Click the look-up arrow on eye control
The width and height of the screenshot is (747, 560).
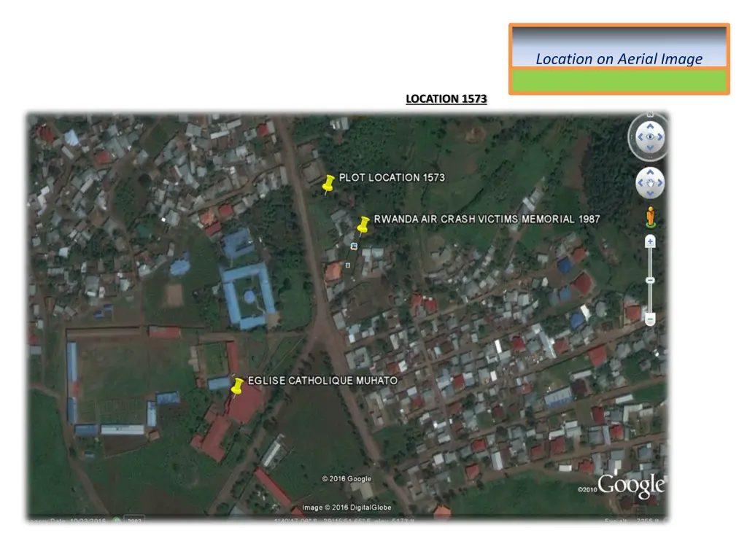[650, 127]
